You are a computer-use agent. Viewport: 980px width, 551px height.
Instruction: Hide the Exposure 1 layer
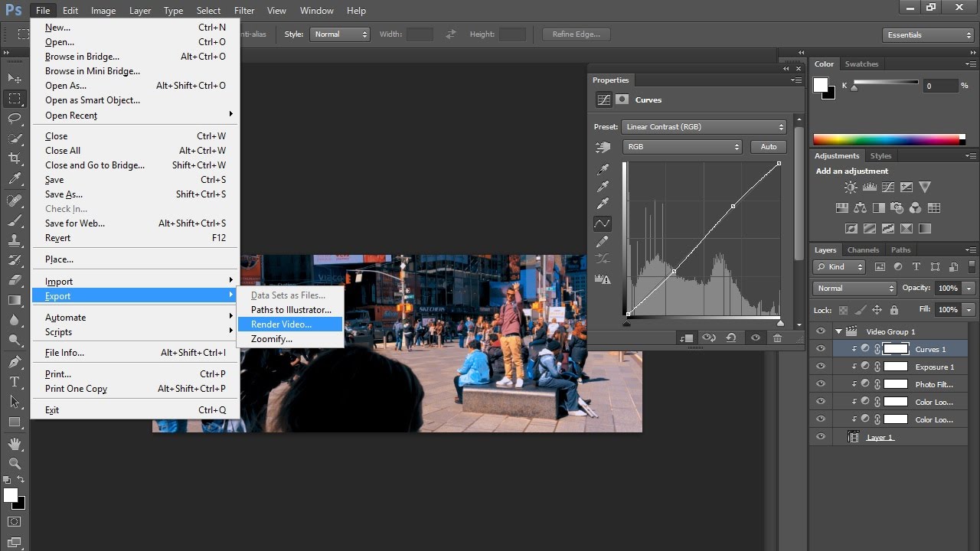821,367
